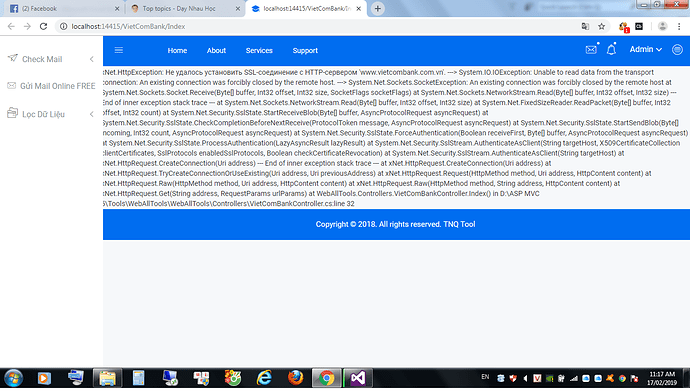The width and height of the screenshot is (690, 392).
Task: Expand the Admin user dropdown
Action: click(646, 50)
